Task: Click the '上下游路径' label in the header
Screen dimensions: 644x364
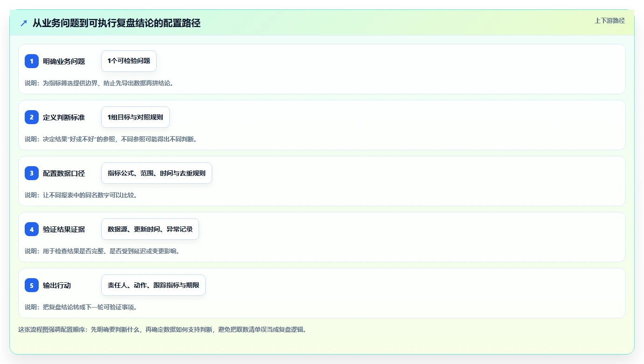Action: tap(609, 21)
